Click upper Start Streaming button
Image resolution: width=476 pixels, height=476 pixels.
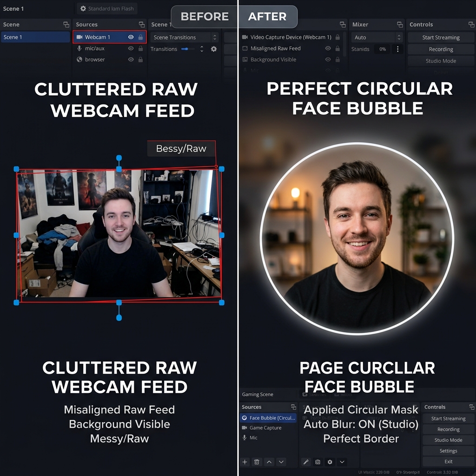441,37
